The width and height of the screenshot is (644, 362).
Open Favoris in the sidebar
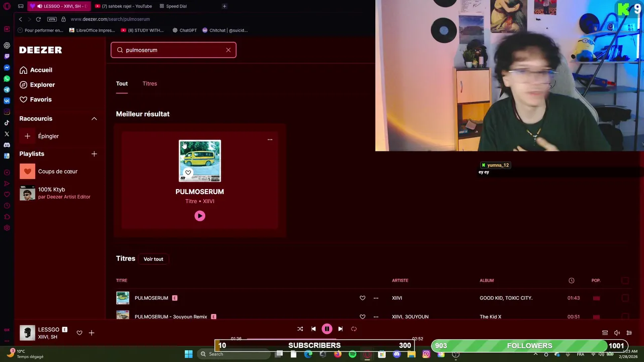(36, 100)
